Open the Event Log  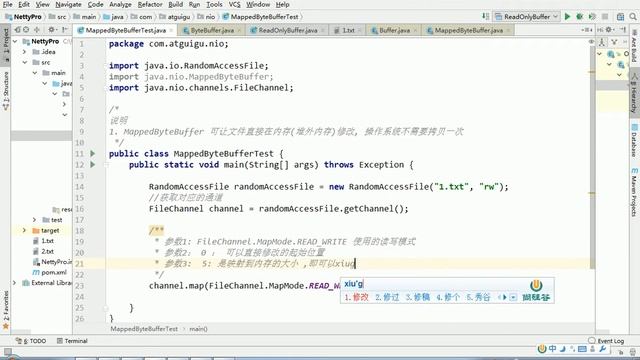(607, 341)
